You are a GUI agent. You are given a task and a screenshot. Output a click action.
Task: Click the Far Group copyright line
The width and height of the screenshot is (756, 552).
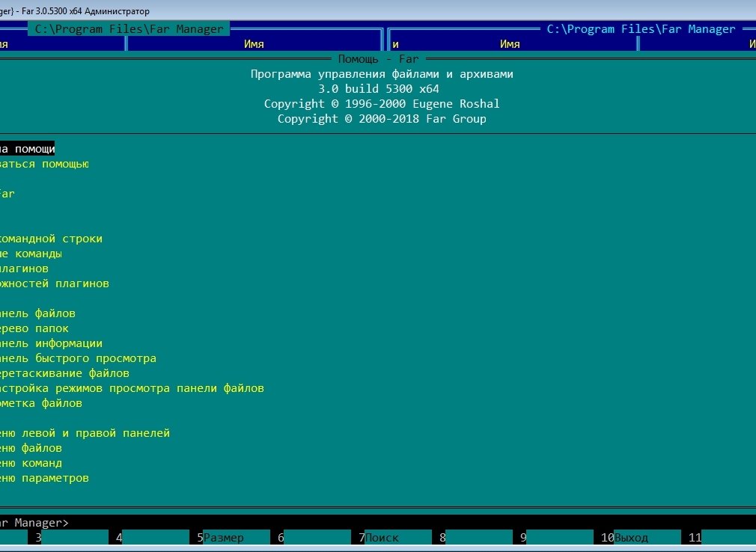(x=382, y=118)
